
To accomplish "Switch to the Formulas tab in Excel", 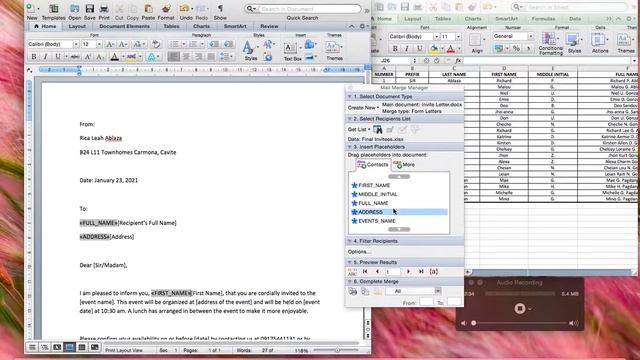I will [x=543, y=19].
